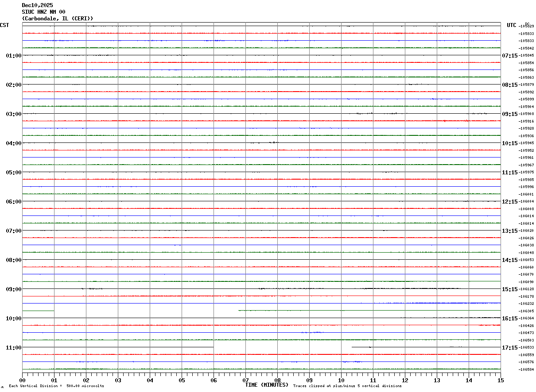The width and height of the screenshot is (536, 392).
Task: Click the DC offset value "-105845"
Action: (527, 55)
